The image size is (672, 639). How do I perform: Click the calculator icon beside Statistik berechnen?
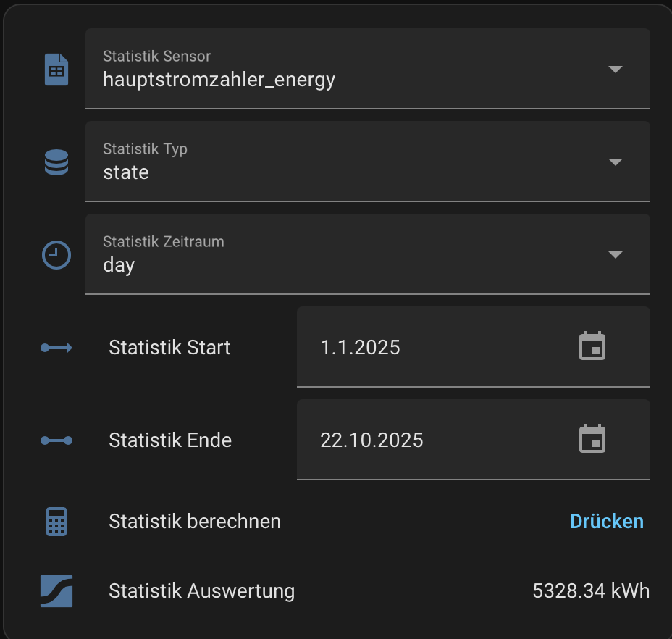tap(56, 522)
